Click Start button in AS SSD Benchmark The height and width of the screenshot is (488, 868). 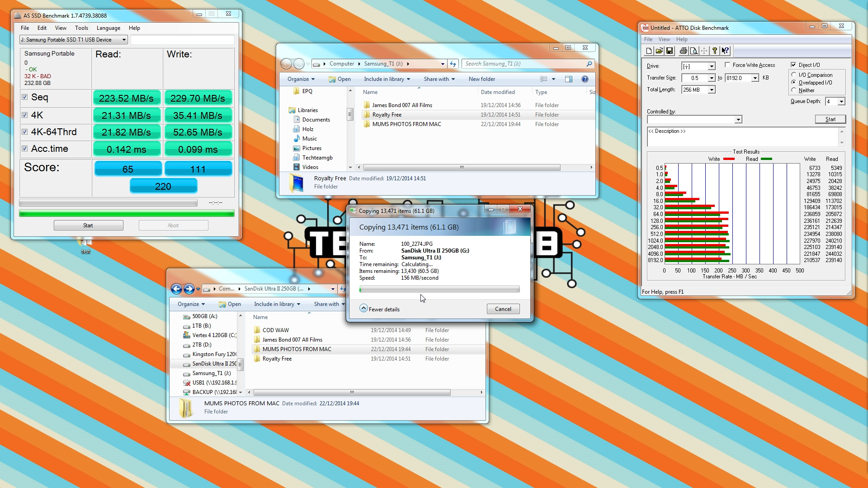click(88, 225)
